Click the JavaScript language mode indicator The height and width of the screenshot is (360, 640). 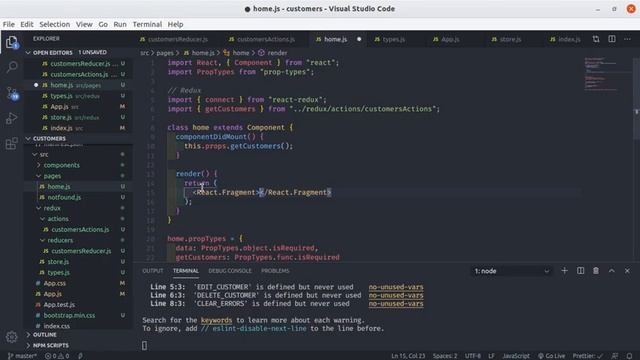coord(516,356)
